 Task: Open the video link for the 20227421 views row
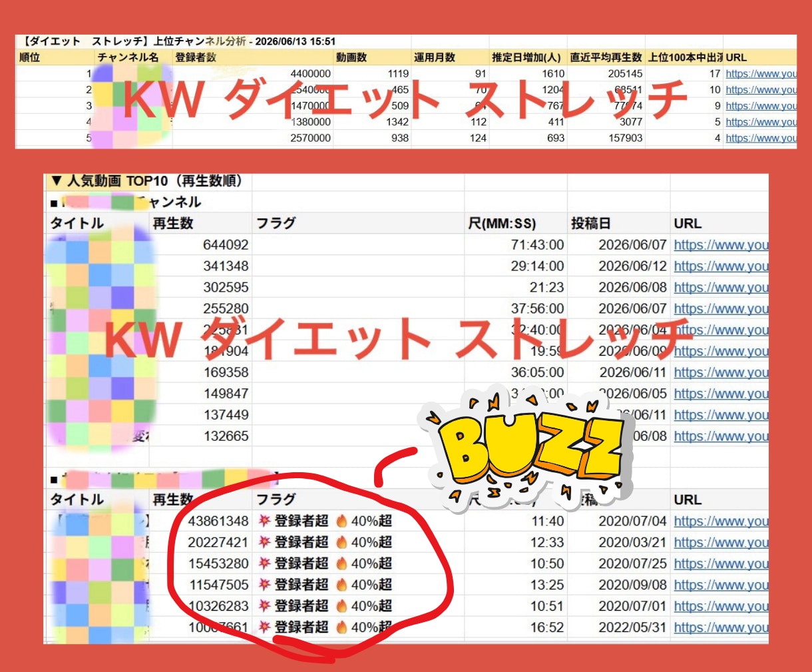pos(721,543)
